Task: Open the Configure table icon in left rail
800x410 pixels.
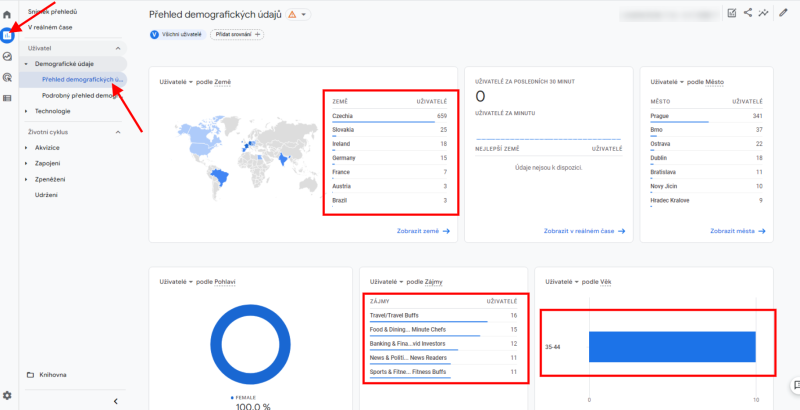Action: click(7, 98)
